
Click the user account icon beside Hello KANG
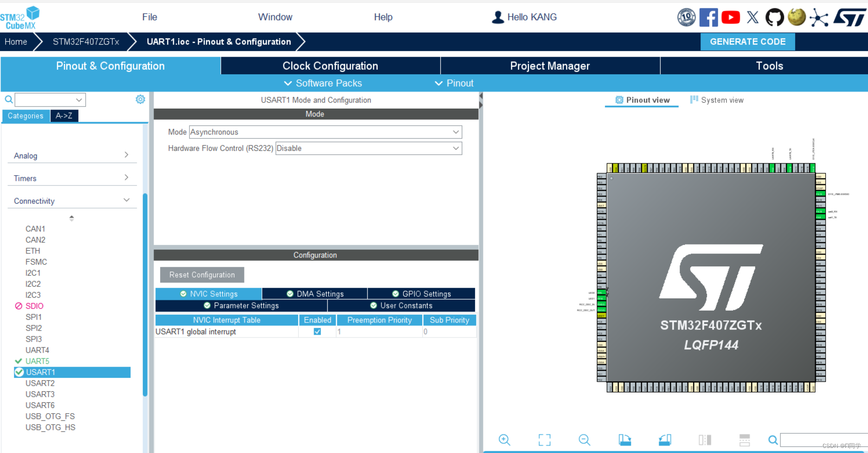pyautogui.click(x=498, y=17)
